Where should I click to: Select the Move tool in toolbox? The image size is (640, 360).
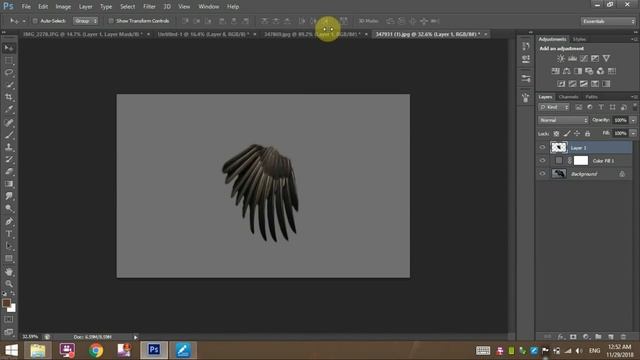[9, 48]
